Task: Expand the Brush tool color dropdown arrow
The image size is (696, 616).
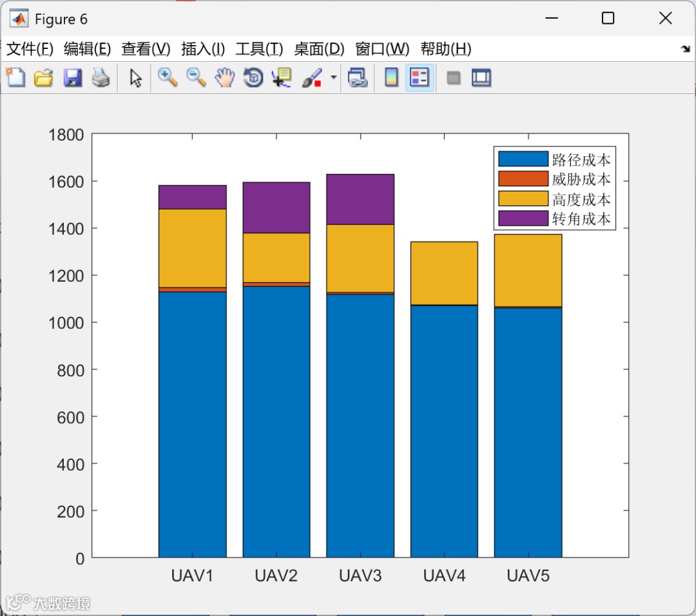Action: (x=333, y=78)
